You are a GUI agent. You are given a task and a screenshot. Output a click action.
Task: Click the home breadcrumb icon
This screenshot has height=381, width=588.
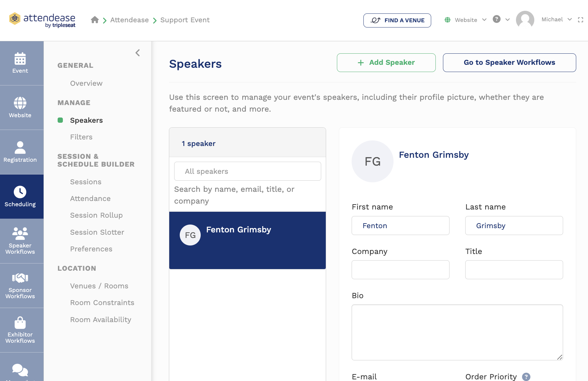(x=95, y=20)
